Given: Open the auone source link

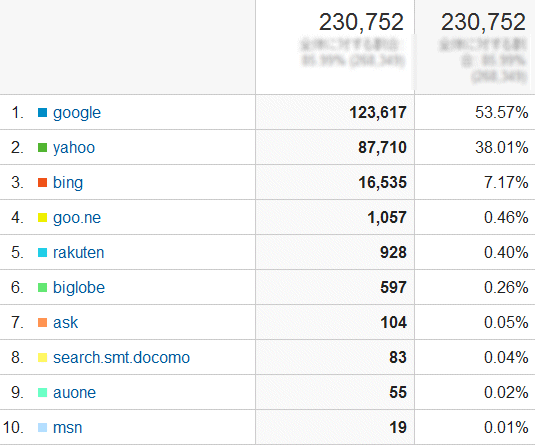Looking at the screenshot, I should pyautogui.click(x=74, y=392).
